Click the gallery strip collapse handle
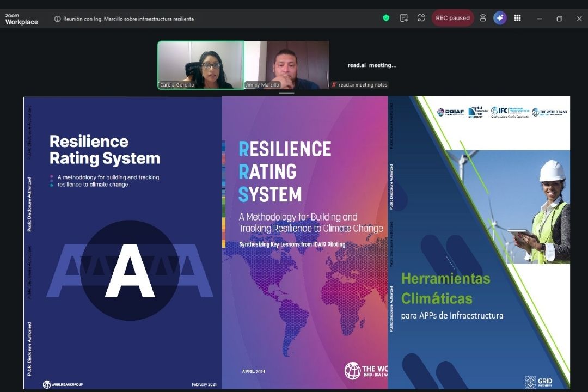Screen dimensions: 588x392 point(286,93)
